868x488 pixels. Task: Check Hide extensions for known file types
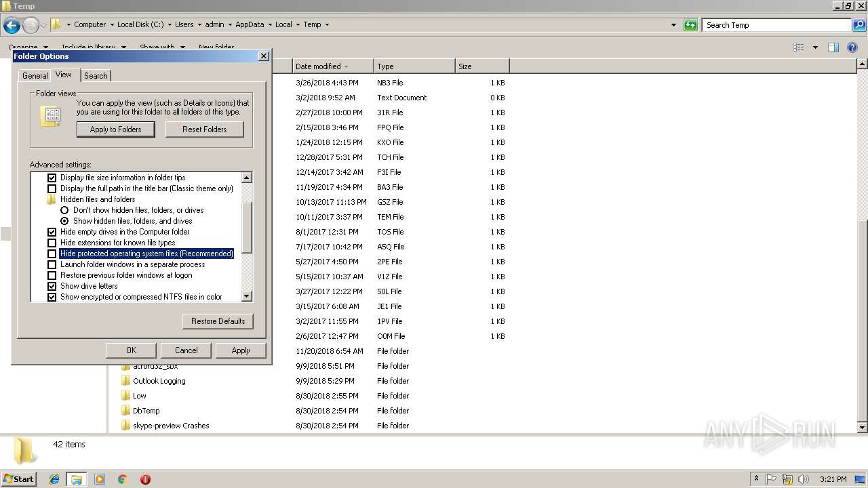pyautogui.click(x=52, y=243)
